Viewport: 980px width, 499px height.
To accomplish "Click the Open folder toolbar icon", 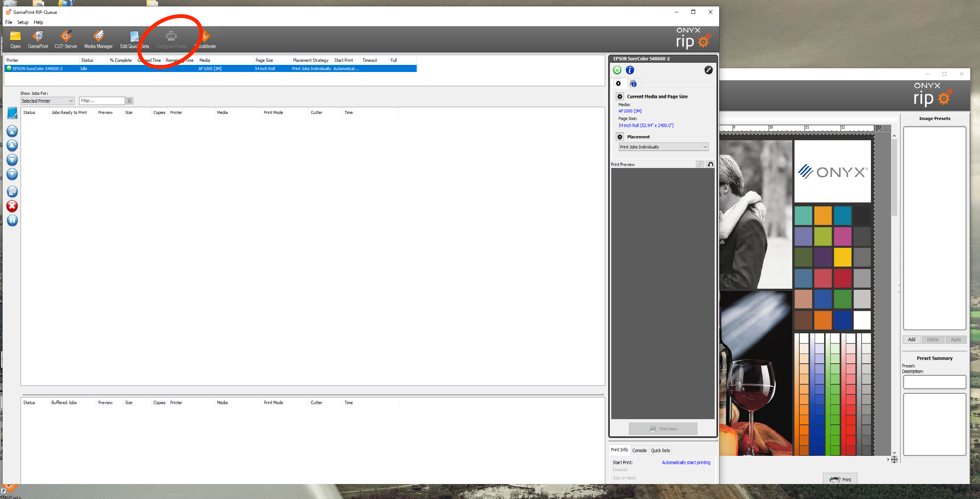I will click(x=15, y=40).
